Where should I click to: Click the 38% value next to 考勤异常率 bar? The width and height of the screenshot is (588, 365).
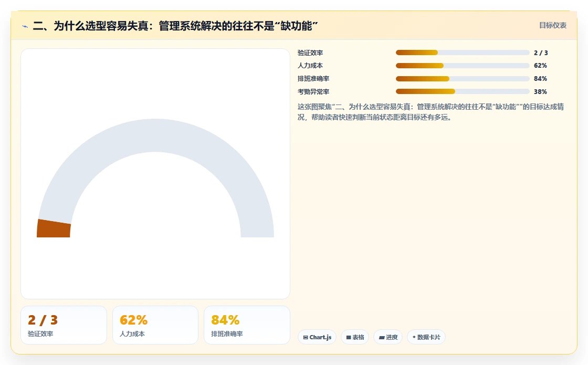click(x=540, y=91)
